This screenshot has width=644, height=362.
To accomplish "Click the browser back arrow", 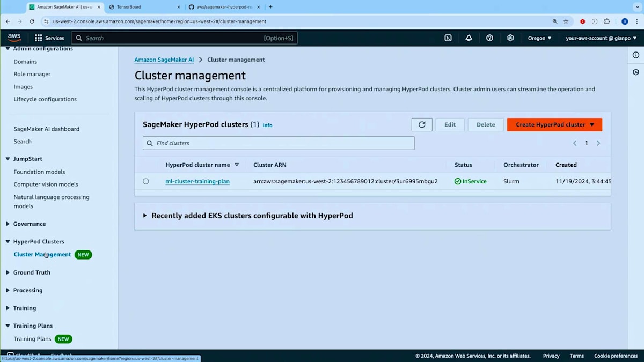I will coord(8,21).
